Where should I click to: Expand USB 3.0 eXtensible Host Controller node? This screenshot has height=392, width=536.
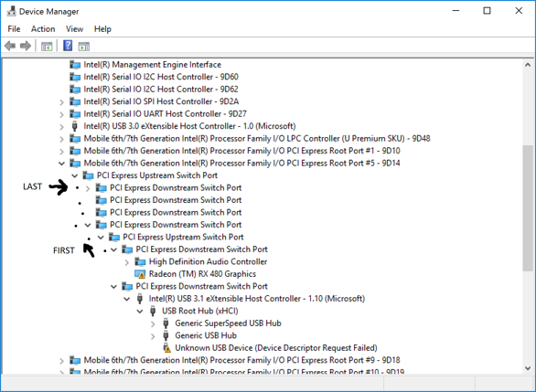click(x=61, y=127)
